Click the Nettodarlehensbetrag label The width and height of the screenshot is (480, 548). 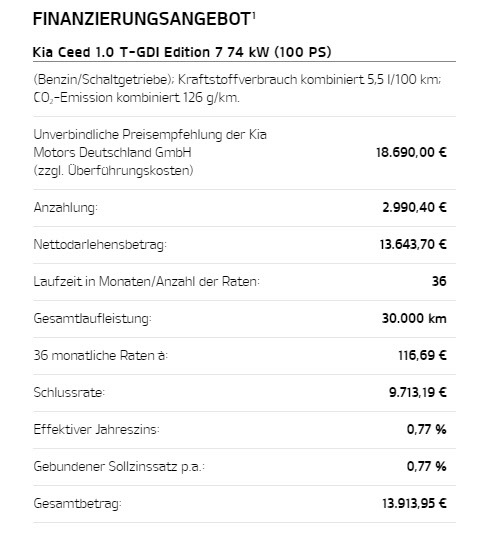[x=100, y=244]
